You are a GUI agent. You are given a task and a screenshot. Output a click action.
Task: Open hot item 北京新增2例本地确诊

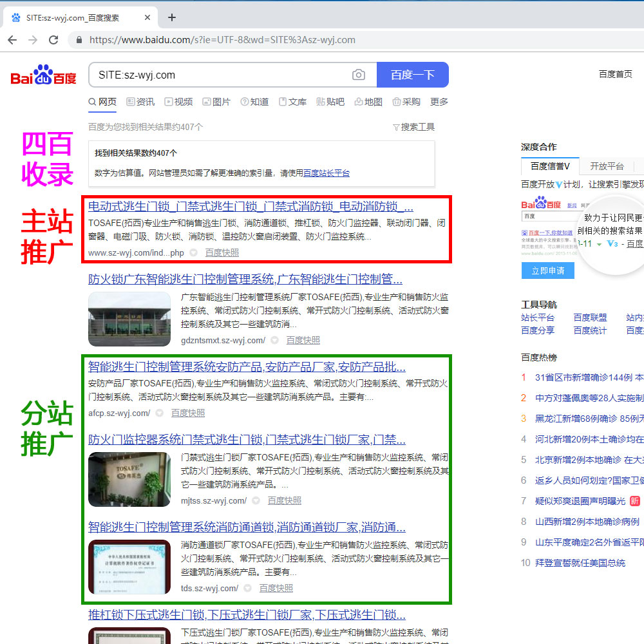tap(589, 460)
